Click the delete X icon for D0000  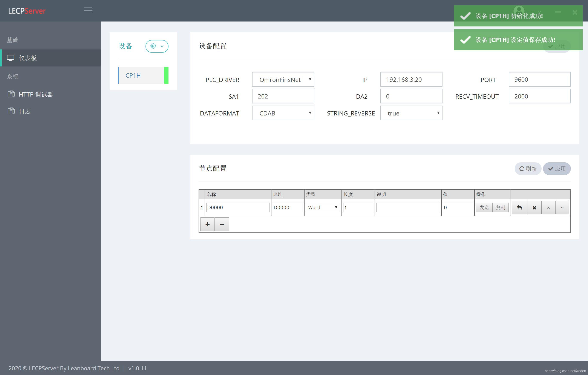[534, 207]
